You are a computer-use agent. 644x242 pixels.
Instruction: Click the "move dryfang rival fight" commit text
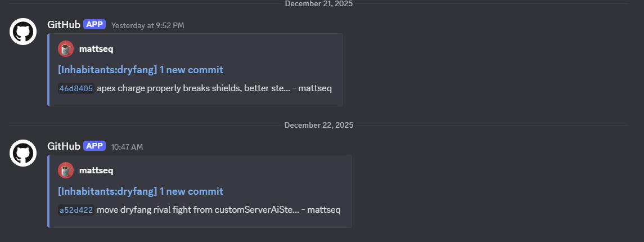point(198,210)
